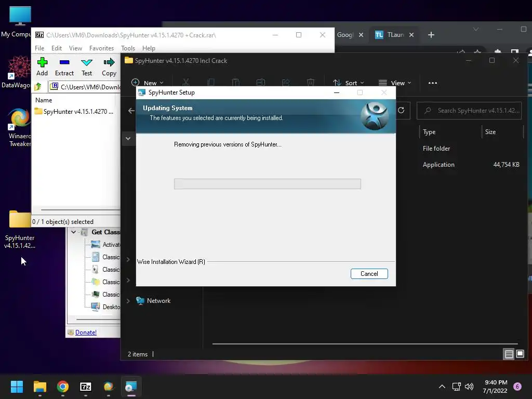Open Winaero Tweaker from the taskbar
532x399 pixels.
point(108,387)
